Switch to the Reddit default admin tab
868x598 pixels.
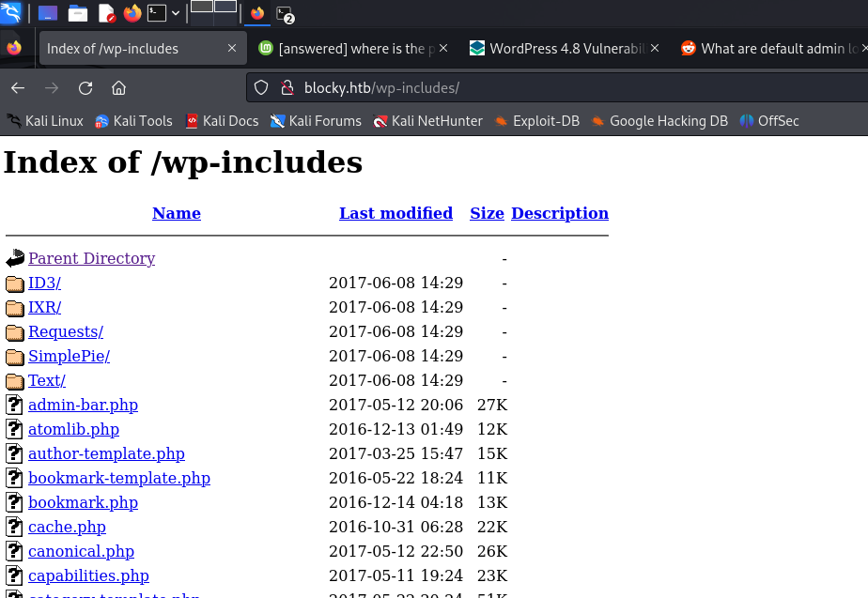point(770,49)
